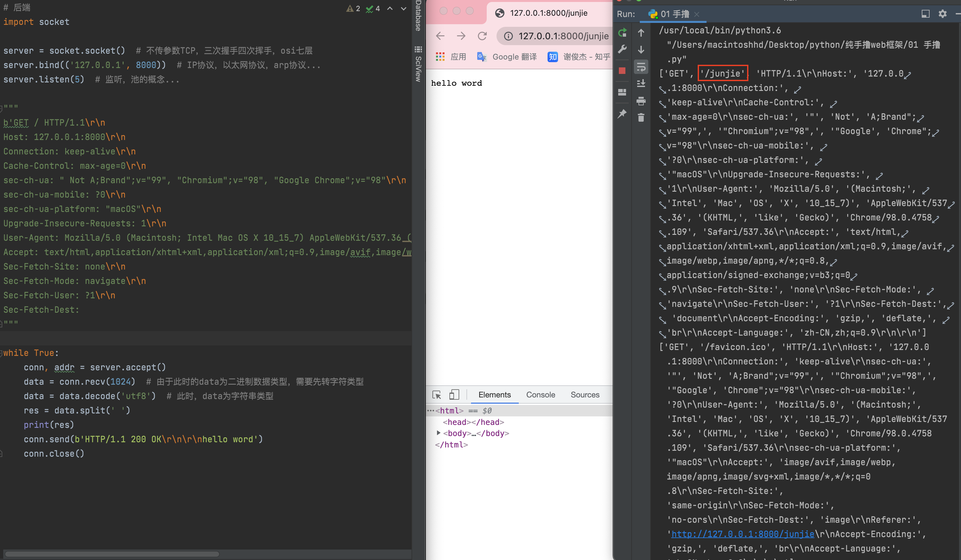
Task: Stop the running process red square
Action: [622, 71]
